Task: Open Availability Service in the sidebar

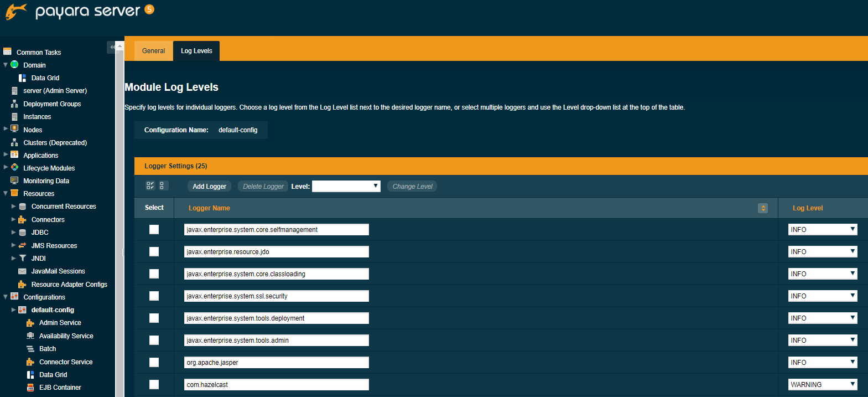Action: (x=66, y=336)
